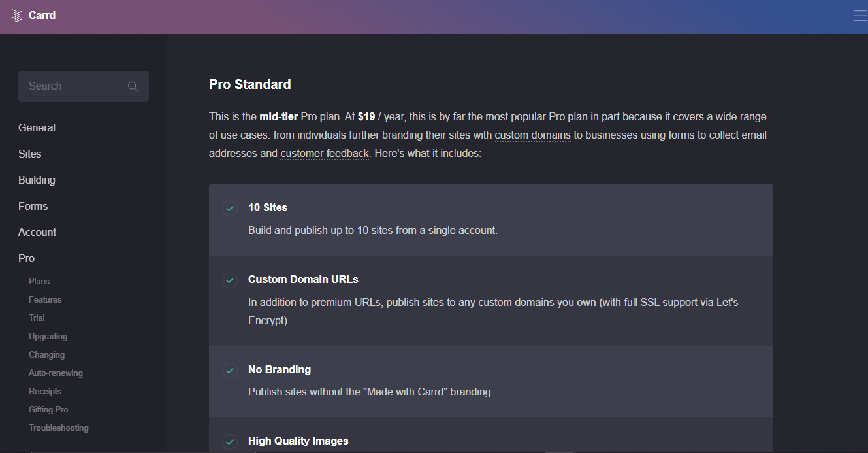
Task: Expand the Sites sidebar section
Action: tap(30, 154)
